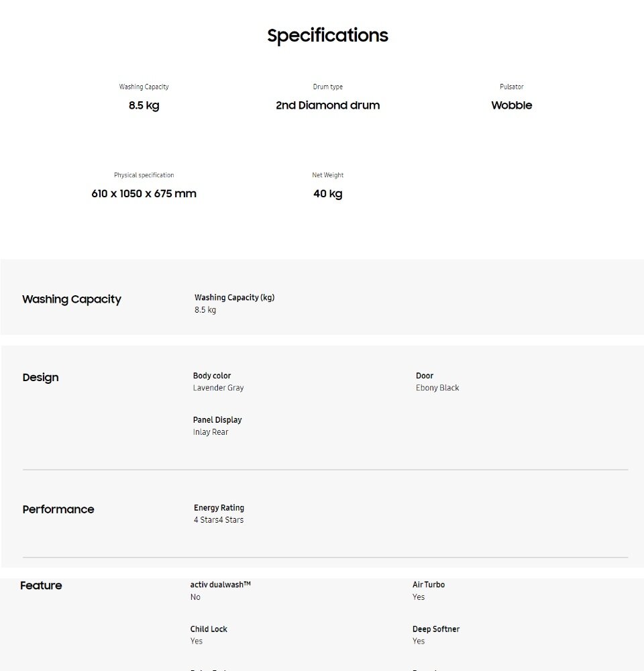Select the Wobble pulsator value
Image resolution: width=644 pixels, height=671 pixels.
511,105
